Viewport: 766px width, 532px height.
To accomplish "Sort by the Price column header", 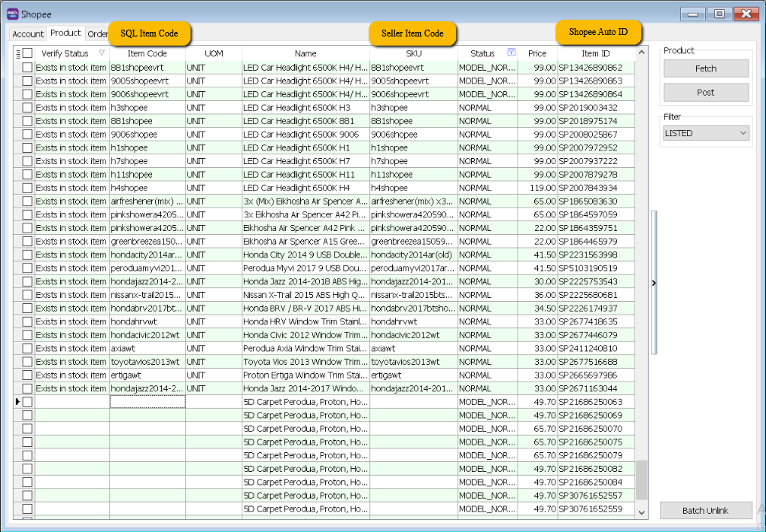I will pos(537,53).
